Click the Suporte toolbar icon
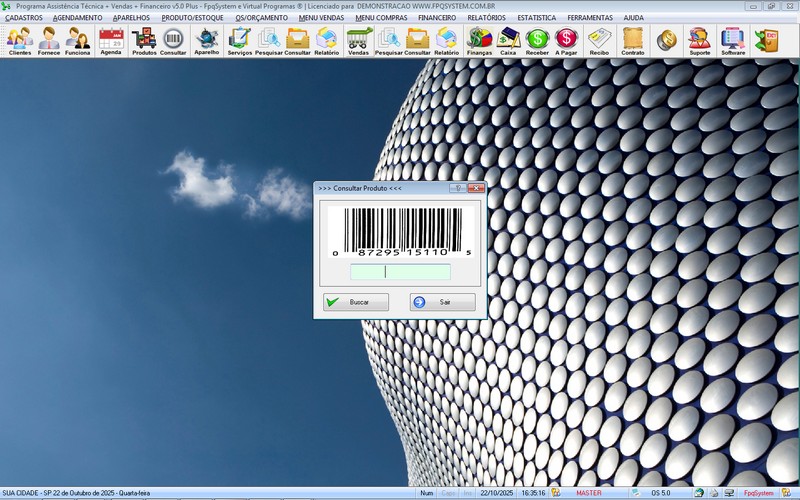The width and height of the screenshot is (800, 500). pyautogui.click(x=700, y=41)
